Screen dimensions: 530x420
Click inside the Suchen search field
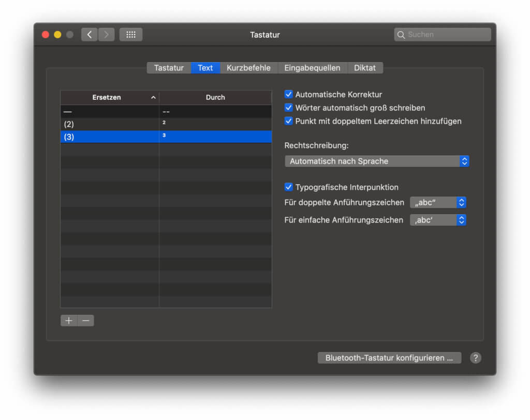pyautogui.click(x=443, y=34)
